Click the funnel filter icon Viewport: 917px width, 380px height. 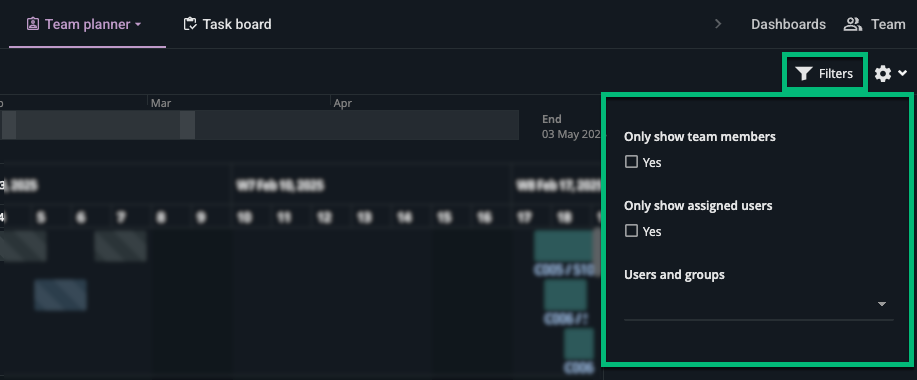805,74
